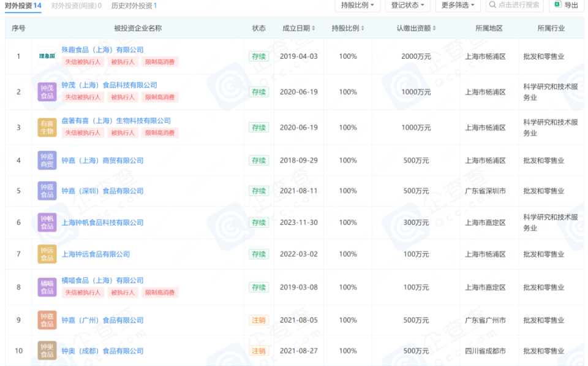Open 钟嘉（深圳）食品有限公司 link
The height and width of the screenshot is (366, 588).
coord(102,191)
